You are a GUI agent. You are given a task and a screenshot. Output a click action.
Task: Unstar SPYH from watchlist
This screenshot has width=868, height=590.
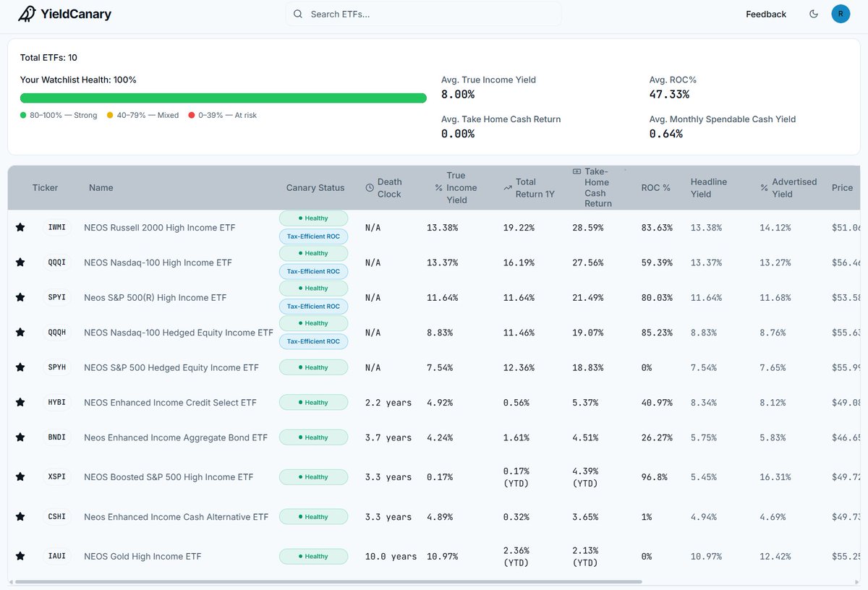20,367
